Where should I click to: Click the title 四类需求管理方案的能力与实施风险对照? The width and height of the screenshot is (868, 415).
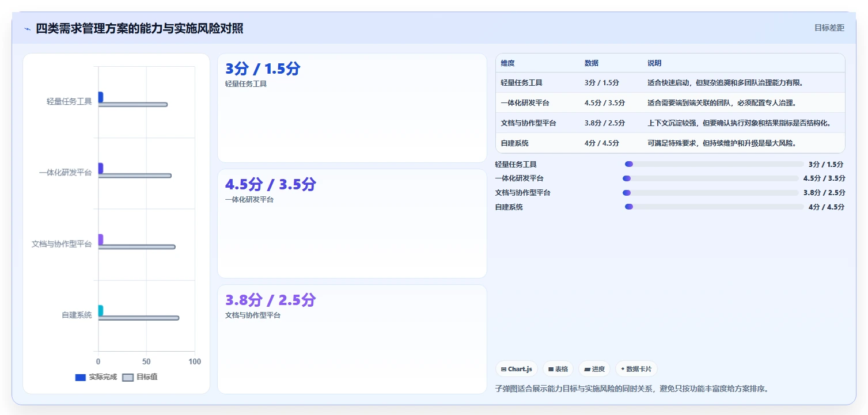pos(139,29)
